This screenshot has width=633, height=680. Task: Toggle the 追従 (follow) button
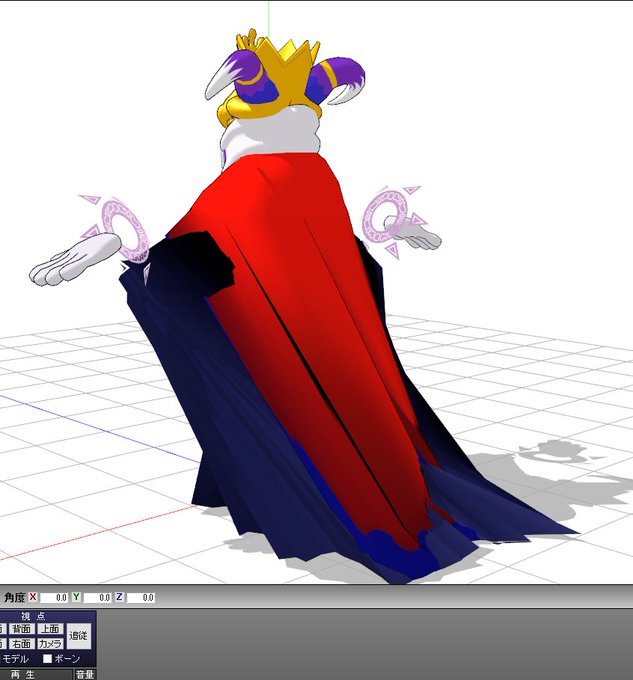click(78, 636)
